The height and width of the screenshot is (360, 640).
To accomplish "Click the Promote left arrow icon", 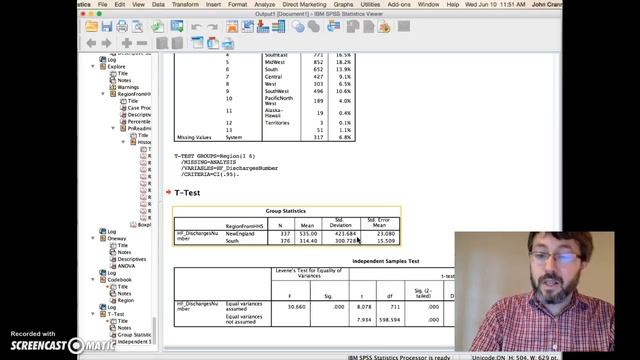I will point(91,43).
